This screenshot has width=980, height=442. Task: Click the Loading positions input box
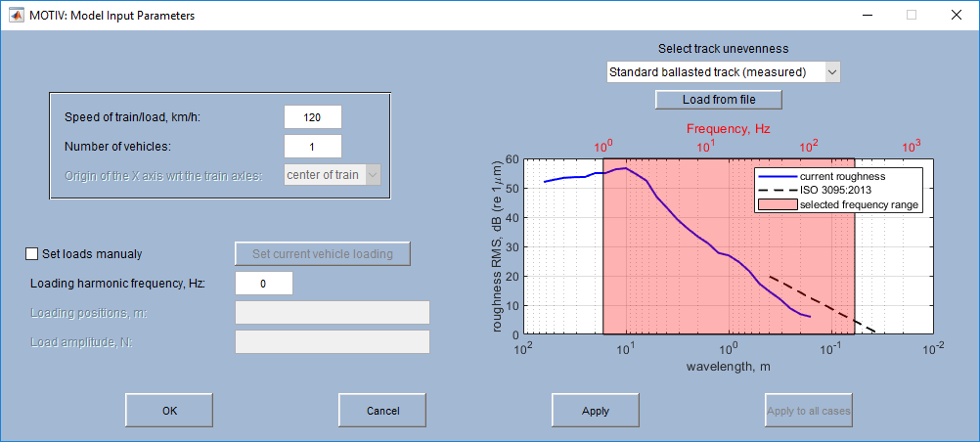(332, 313)
